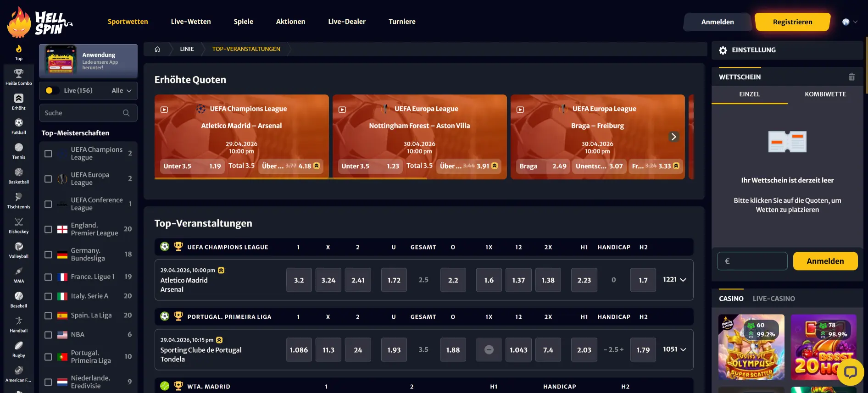Click LINIE breadcrumb link
868x393 pixels.
(x=187, y=49)
